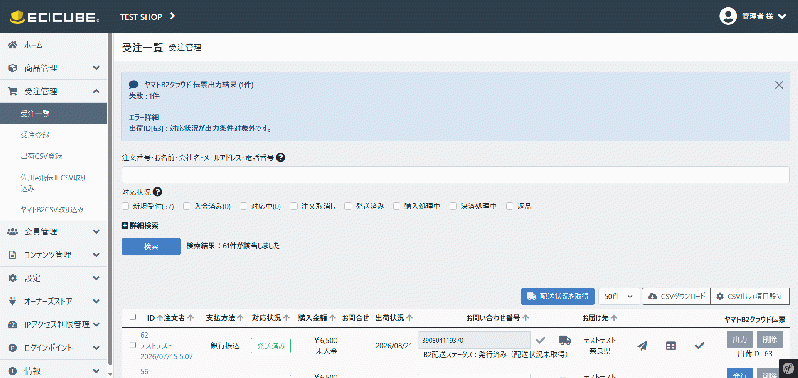Check the 発送済み status filter
The image size is (798, 378).
(x=348, y=206)
